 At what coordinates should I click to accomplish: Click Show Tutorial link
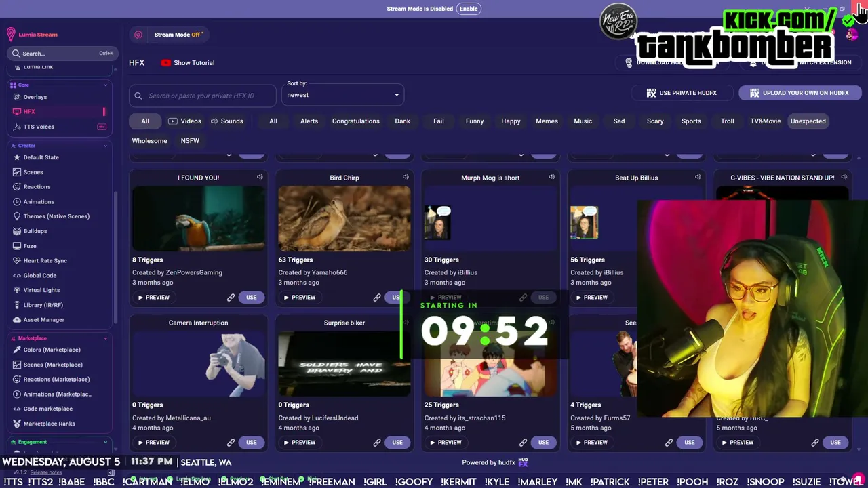pos(188,63)
